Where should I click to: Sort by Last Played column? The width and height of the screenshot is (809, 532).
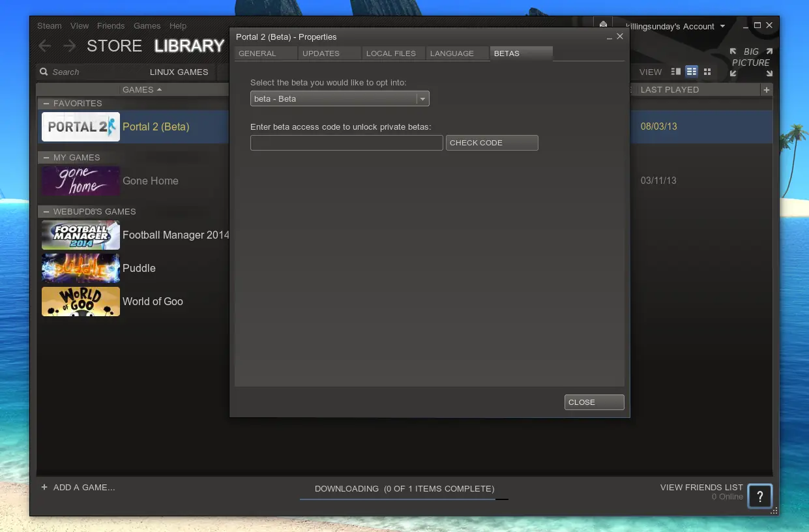coord(669,89)
